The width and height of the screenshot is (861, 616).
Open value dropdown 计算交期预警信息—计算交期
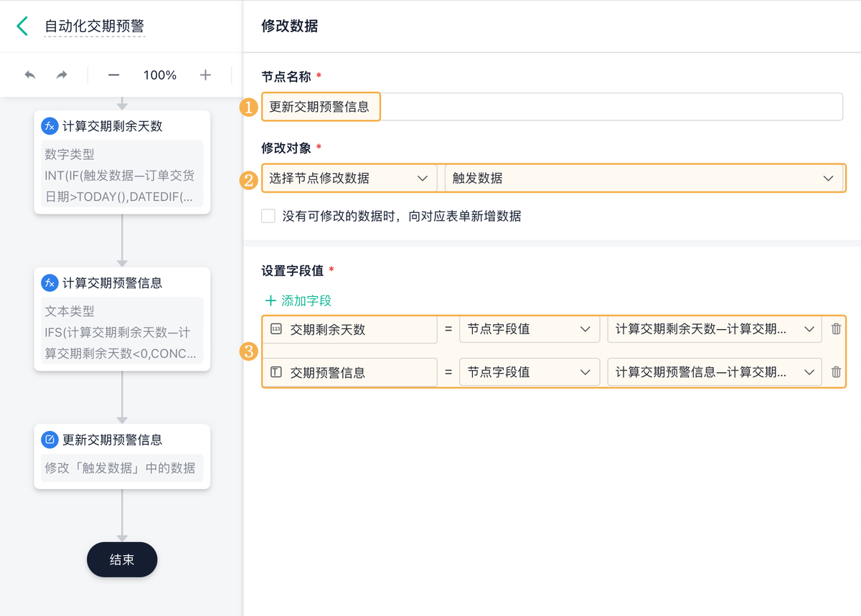(x=714, y=372)
